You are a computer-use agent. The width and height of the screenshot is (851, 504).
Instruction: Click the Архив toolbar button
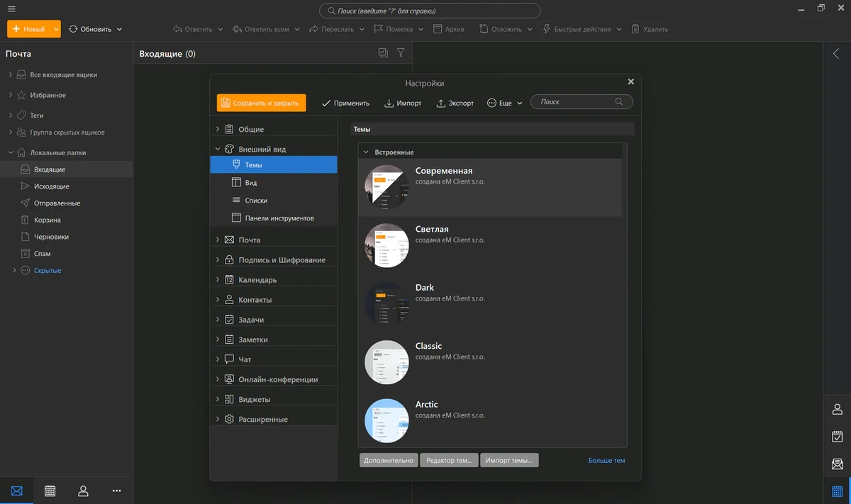[x=448, y=29]
